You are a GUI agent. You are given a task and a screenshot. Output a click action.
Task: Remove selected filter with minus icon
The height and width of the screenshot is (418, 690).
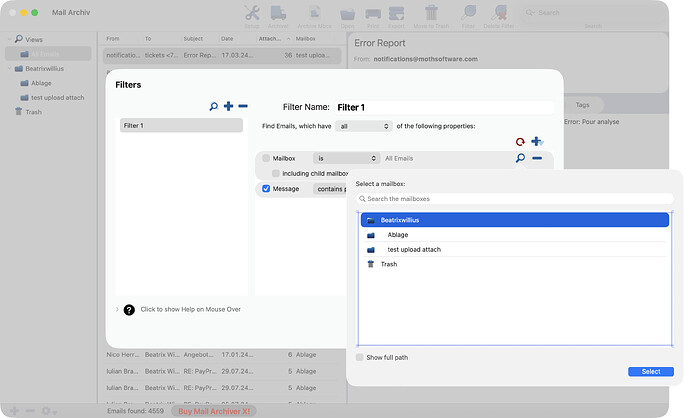(x=243, y=106)
